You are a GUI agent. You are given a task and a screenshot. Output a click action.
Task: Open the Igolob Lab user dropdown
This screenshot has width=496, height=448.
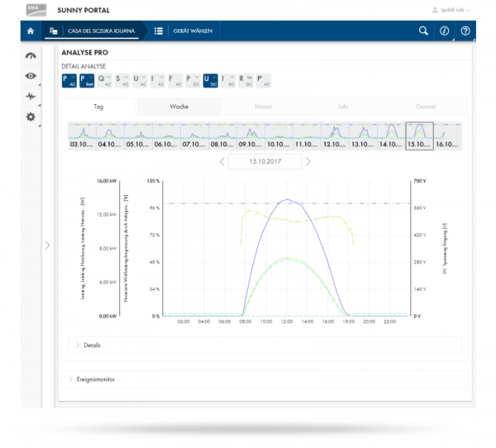452,10
